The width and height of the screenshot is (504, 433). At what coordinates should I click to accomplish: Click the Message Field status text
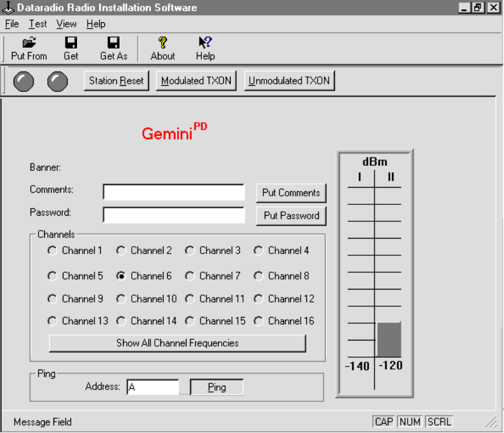pyautogui.click(x=42, y=422)
